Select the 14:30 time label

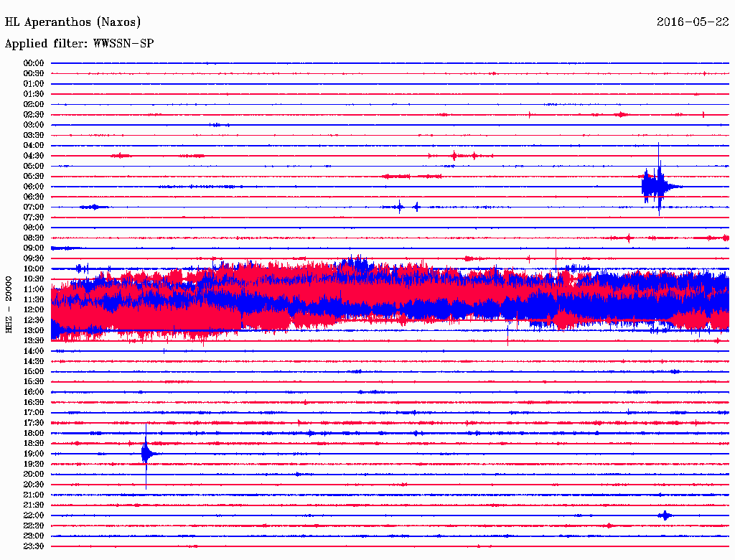point(34,361)
